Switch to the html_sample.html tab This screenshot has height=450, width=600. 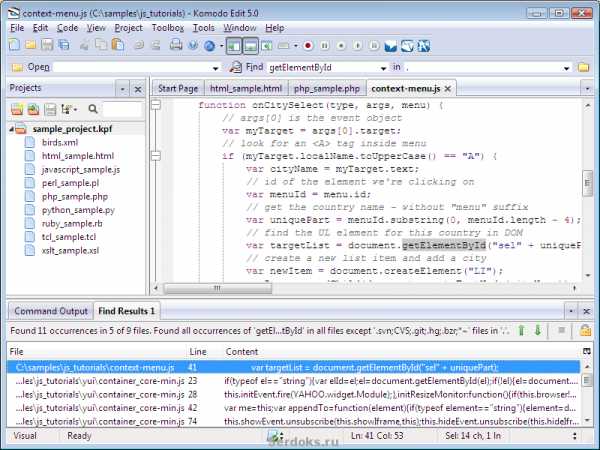(x=246, y=88)
